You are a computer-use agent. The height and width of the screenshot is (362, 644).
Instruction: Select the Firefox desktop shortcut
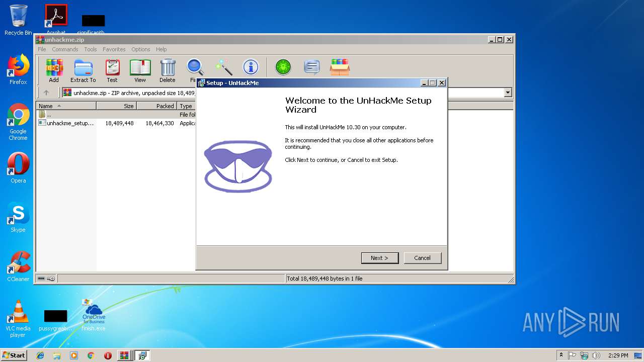18,69
